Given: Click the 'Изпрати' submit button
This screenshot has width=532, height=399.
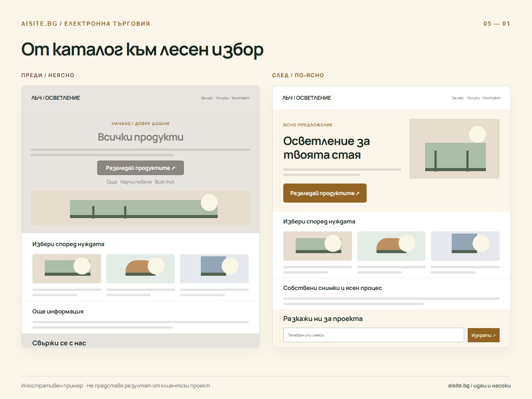Looking at the screenshot, I should [x=484, y=335].
